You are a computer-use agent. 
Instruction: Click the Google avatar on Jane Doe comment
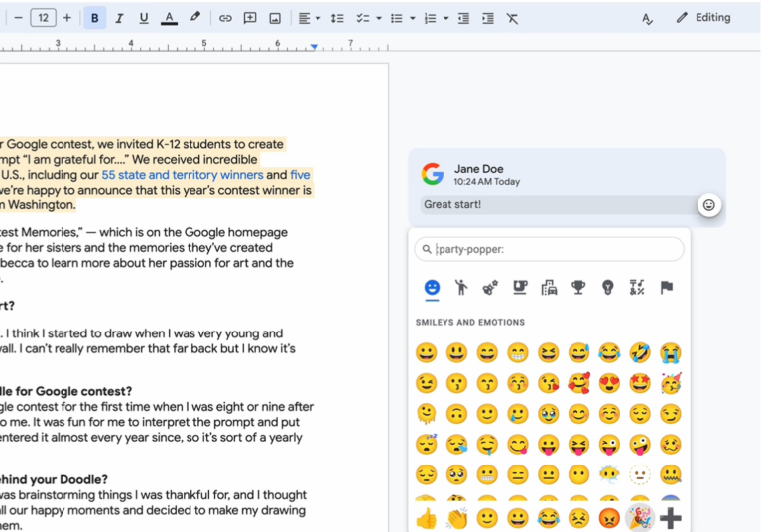432,174
